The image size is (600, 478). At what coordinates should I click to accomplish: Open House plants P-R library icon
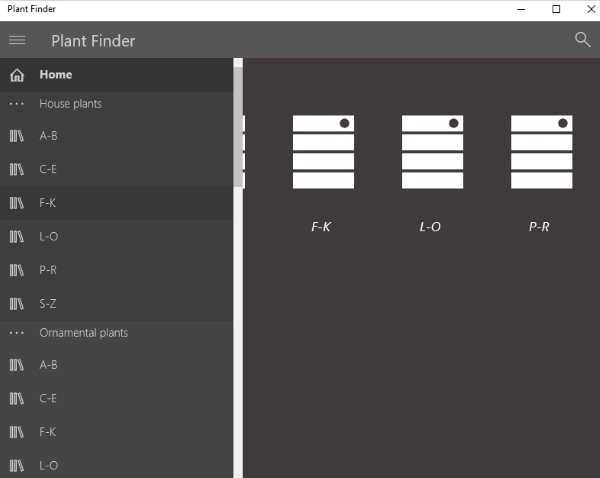16,270
